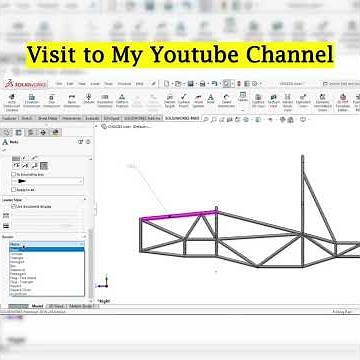Select the Datum Target tool
Screen dimensions: 360x360
pos(170,101)
